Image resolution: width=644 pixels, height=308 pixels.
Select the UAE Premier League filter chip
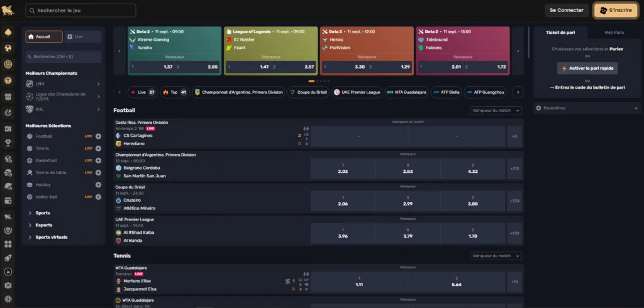pyautogui.click(x=357, y=92)
